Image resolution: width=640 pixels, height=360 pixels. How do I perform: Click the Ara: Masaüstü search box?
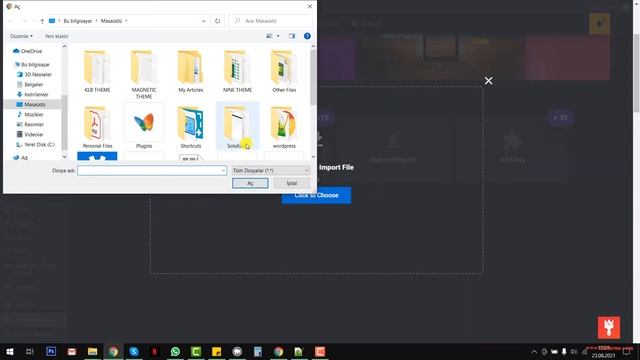pos(271,21)
